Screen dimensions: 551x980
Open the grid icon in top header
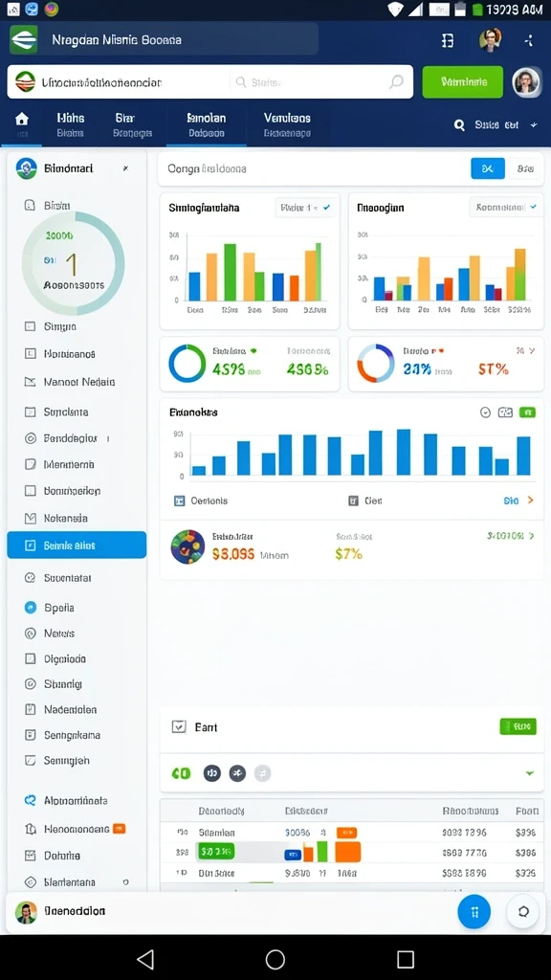tap(448, 40)
